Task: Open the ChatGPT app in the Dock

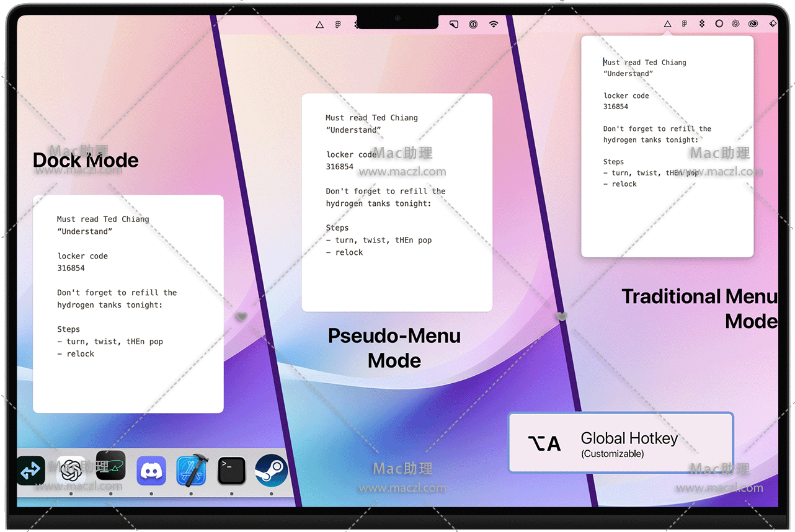Action: click(71, 471)
